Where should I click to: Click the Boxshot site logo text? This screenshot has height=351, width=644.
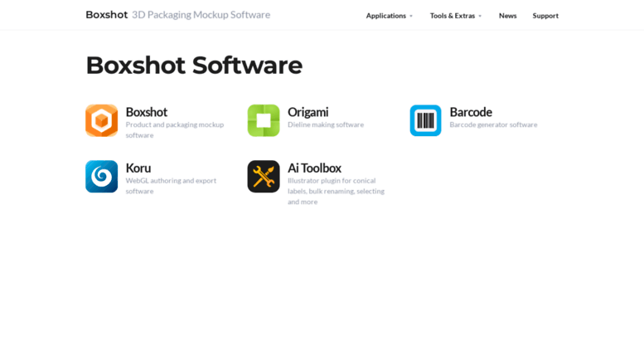click(107, 15)
